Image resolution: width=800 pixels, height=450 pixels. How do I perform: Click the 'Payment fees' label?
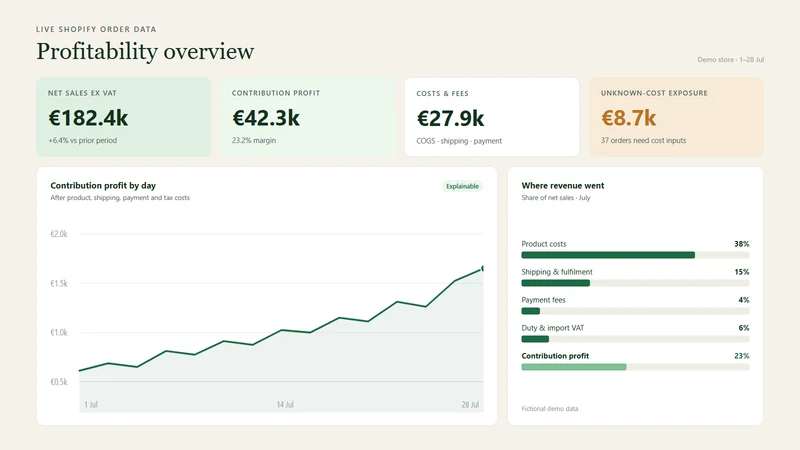coord(543,300)
